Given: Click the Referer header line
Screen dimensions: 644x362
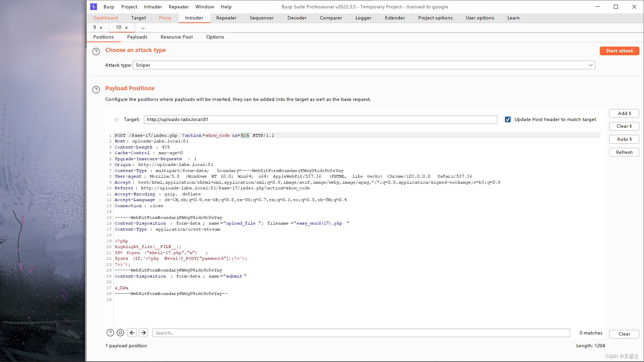Looking at the screenshot, I should coord(212,188).
